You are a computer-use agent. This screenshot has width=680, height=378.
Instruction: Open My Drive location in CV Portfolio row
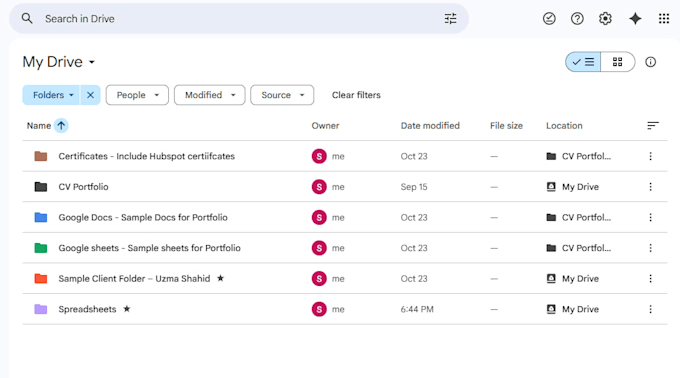click(572, 187)
